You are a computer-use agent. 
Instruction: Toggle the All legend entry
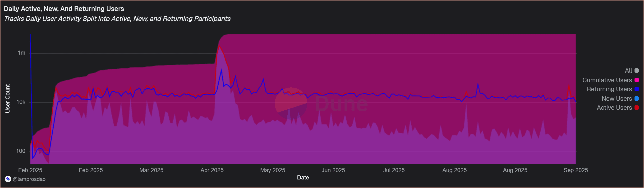click(x=631, y=70)
